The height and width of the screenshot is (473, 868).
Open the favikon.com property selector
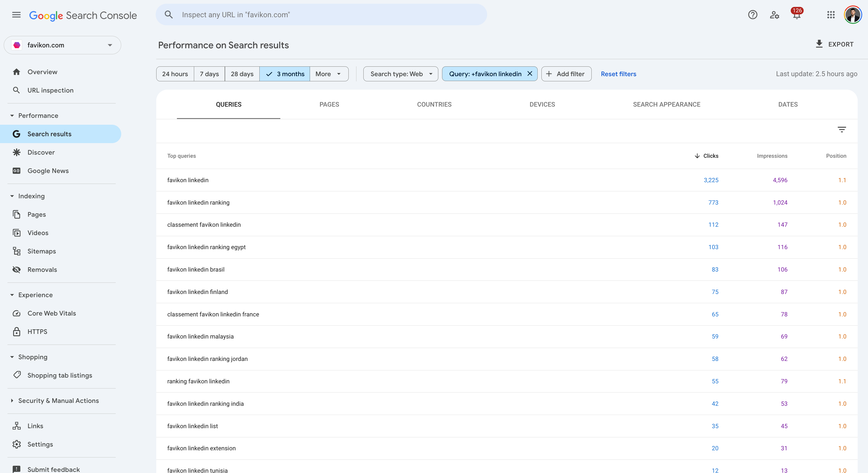coord(62,45)
